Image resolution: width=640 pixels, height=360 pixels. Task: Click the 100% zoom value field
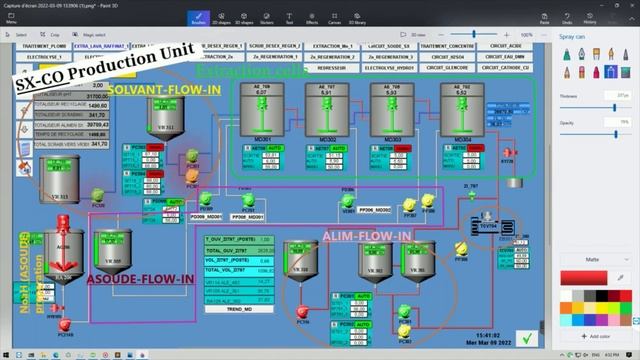pos(527,35)
